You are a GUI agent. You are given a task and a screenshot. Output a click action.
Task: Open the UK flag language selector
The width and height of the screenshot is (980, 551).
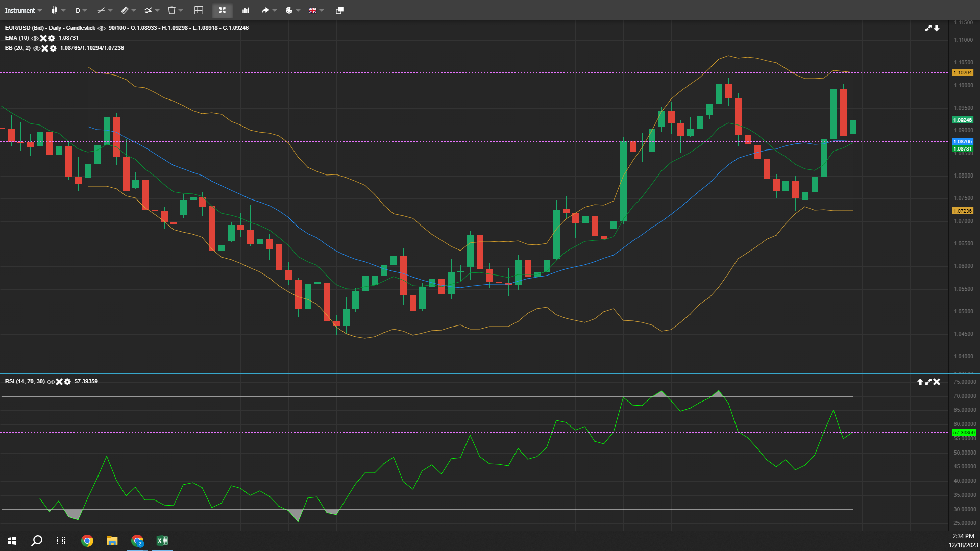tap(316, 10)
